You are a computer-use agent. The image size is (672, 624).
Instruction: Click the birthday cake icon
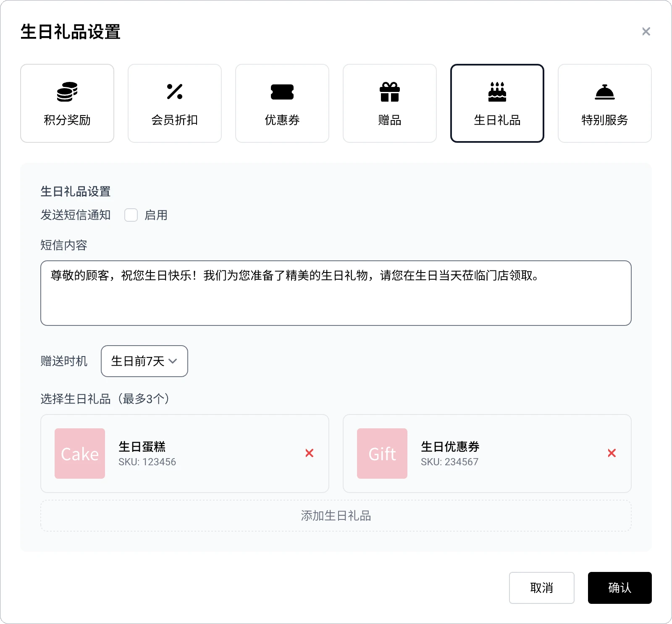point(497,92)
